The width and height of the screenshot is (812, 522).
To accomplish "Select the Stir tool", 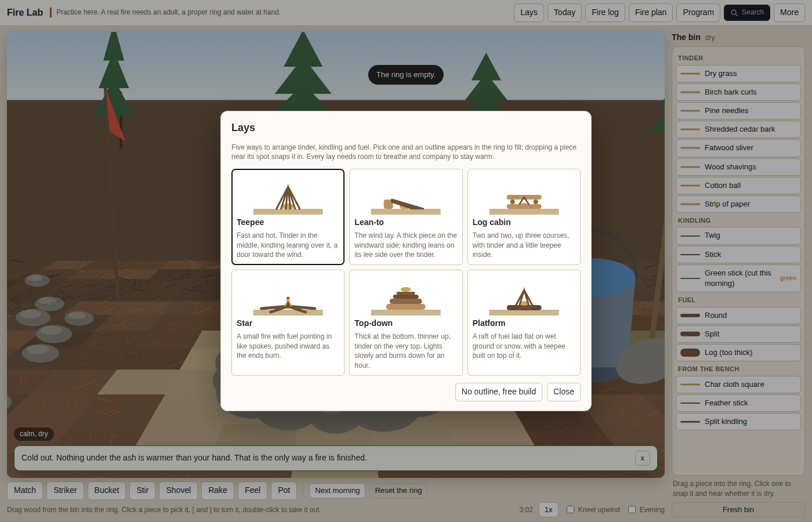I will [x=143, y=491].
